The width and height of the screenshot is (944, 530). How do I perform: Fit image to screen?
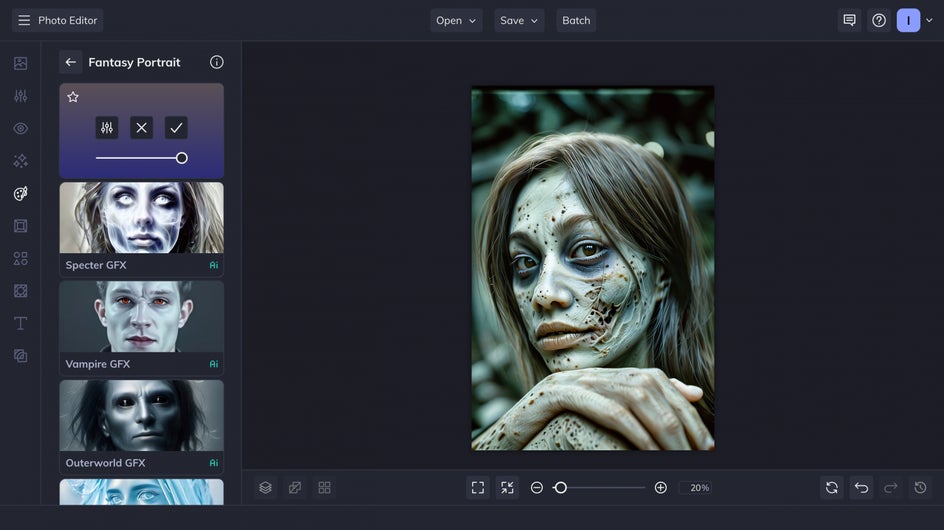(x=478, y=488)
